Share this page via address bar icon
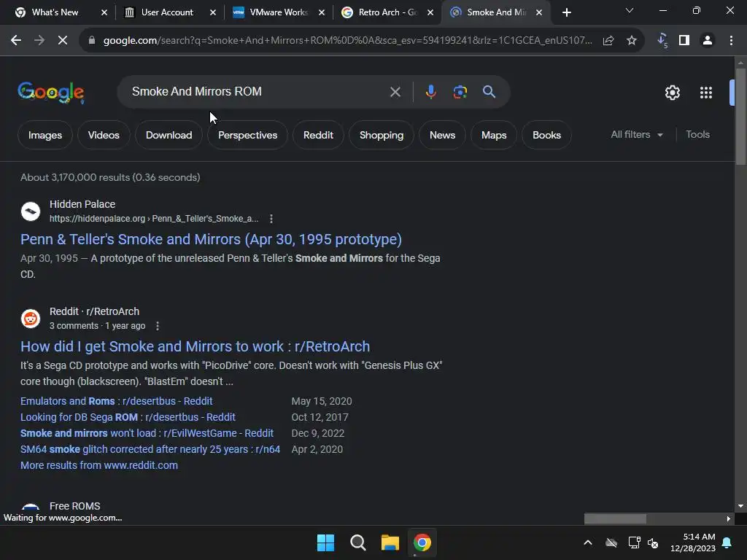The image size is (747, 560). [x=608, y=41]
